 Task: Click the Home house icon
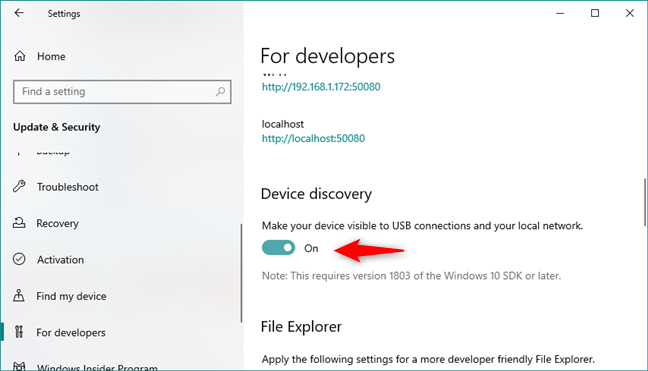(x=20, y=56)
